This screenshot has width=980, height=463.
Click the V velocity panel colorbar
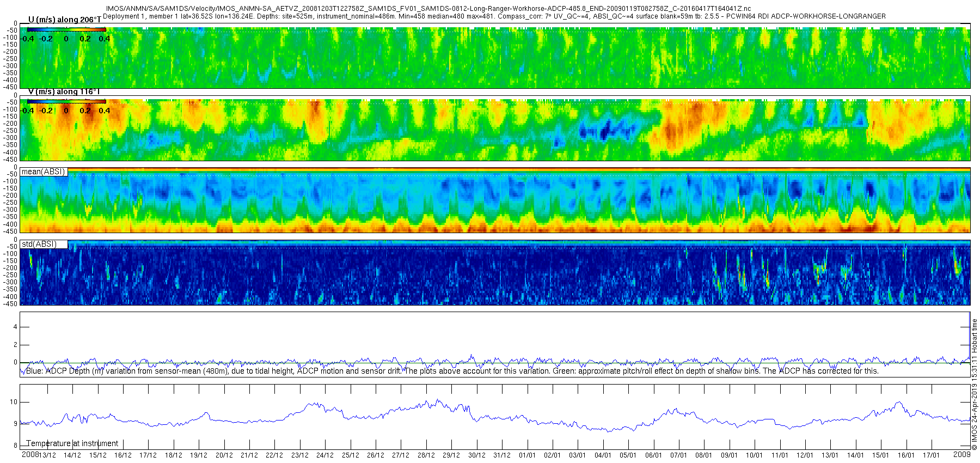(66, 101)
